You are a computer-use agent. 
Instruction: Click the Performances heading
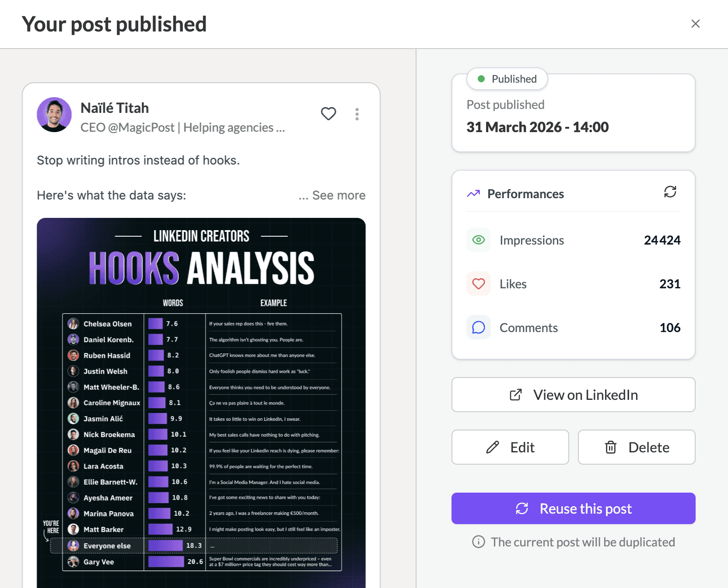tap(525, 193)
